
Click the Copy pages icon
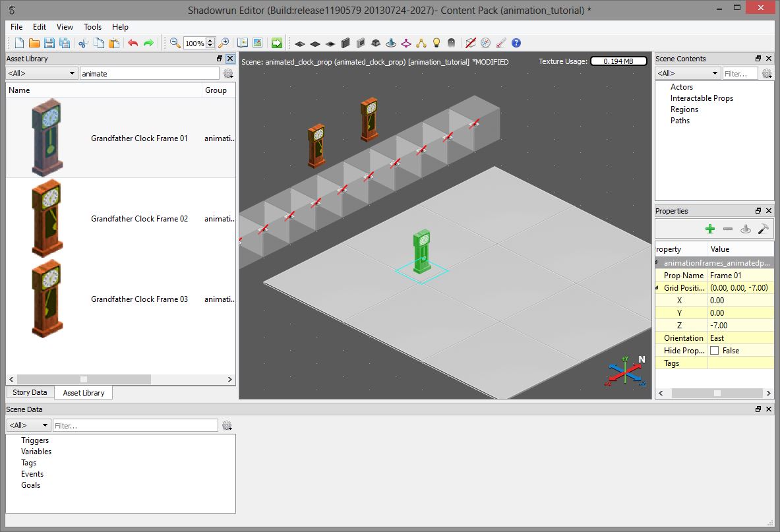(99, 44)
